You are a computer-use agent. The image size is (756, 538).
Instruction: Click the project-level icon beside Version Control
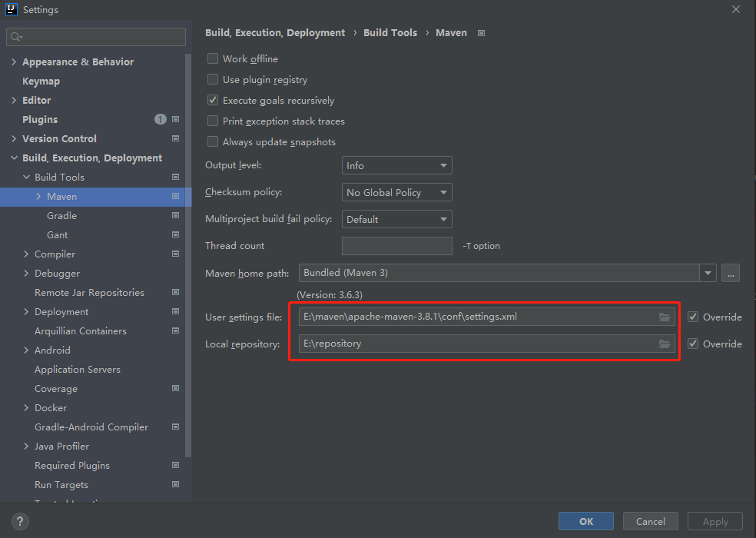pyautogui.click(x=175, y=138)
